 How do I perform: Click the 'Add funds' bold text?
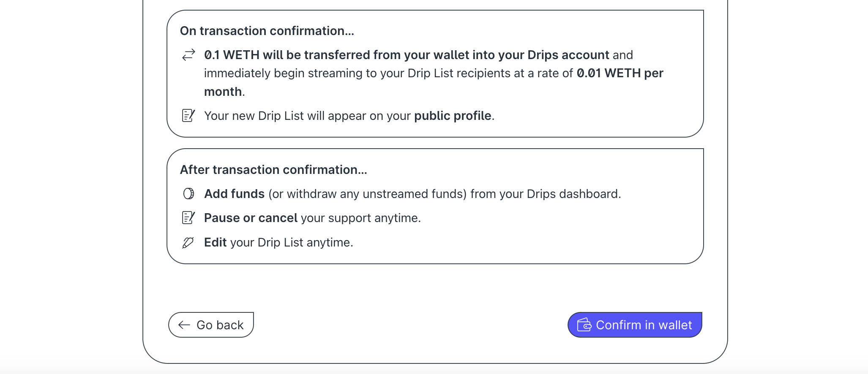tap(234, 194)
